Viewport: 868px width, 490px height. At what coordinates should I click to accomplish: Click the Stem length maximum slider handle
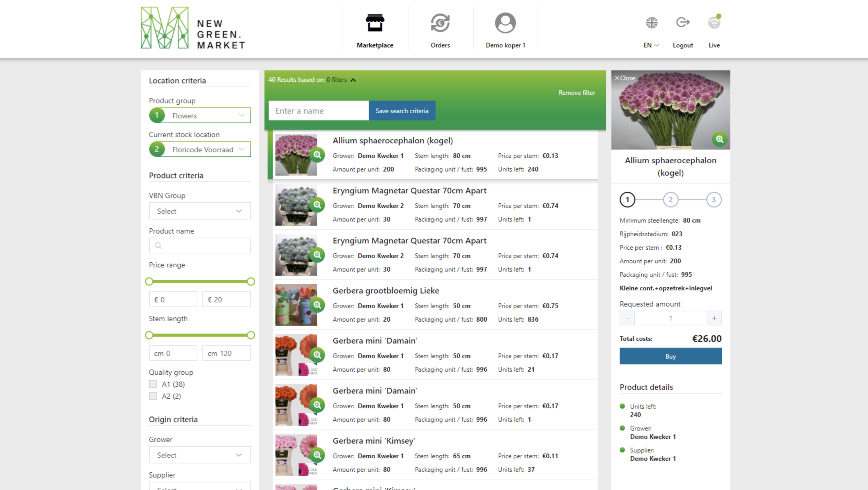click(250, 335)
